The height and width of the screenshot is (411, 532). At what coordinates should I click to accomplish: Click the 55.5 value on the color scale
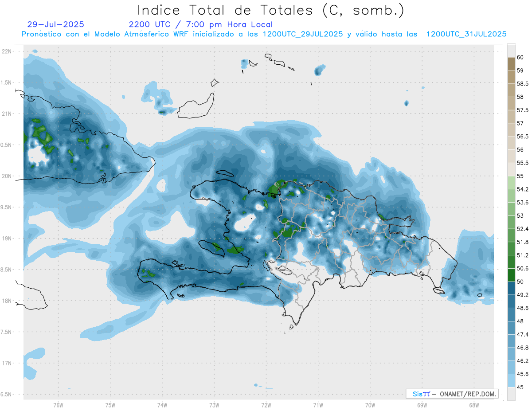(x=522, y=163)
